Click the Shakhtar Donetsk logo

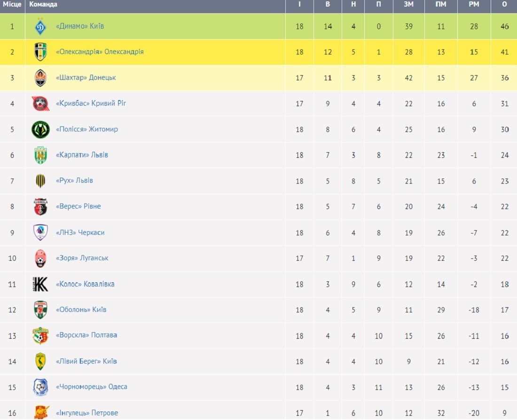click(x=40, y=78)
